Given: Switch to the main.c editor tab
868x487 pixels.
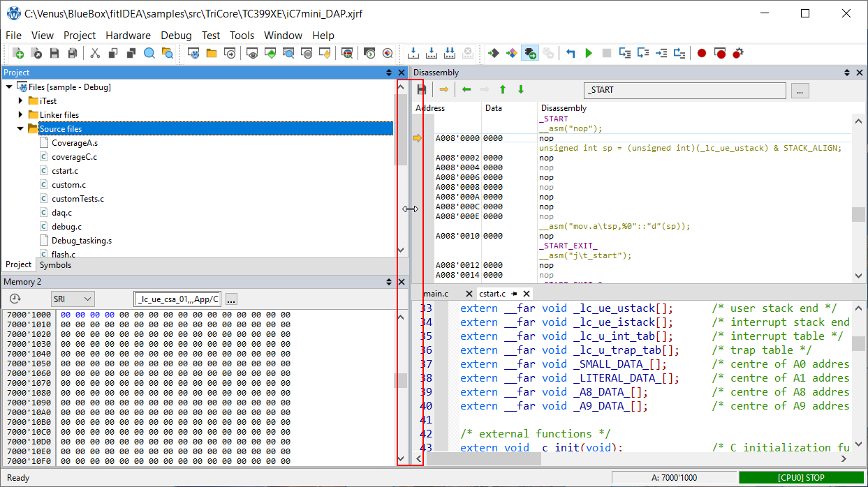Looking at the screenshot, I should click(436, 294).
